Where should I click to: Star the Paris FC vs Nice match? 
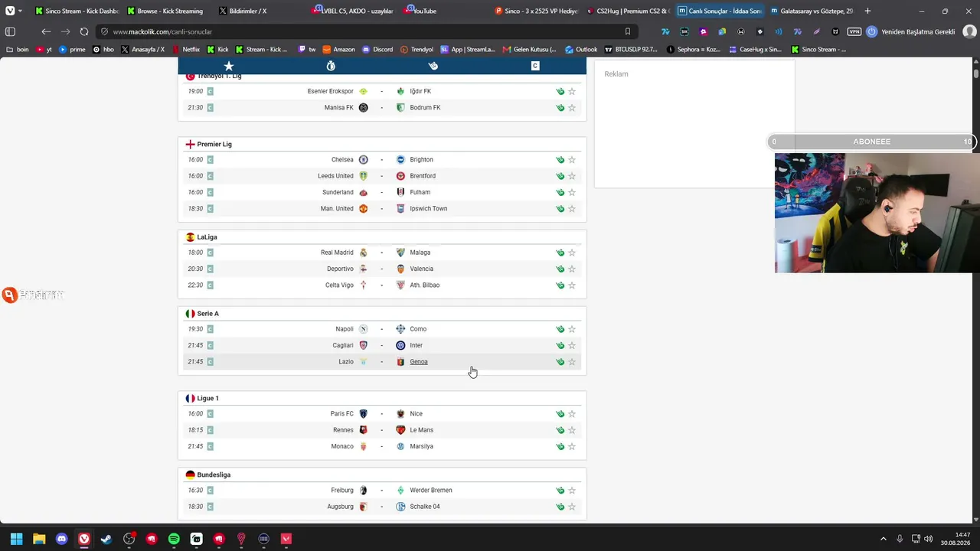tap(572, 414)
